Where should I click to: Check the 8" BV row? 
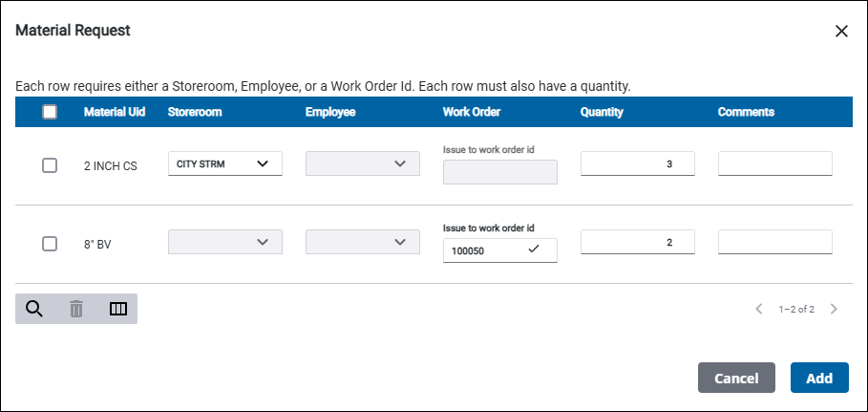coord(50,244)
